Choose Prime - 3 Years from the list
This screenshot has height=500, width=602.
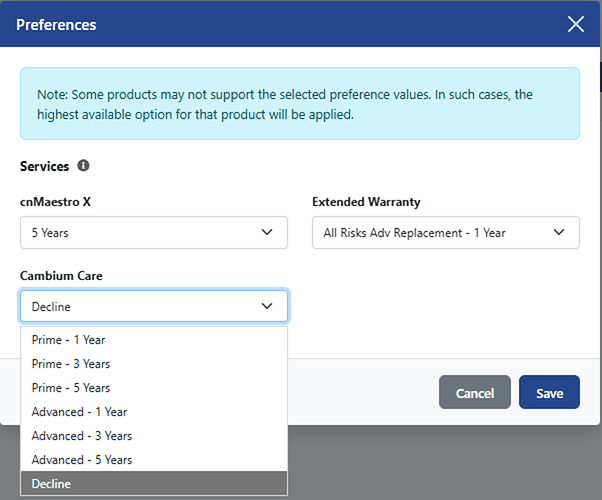[x=71, y=364]
